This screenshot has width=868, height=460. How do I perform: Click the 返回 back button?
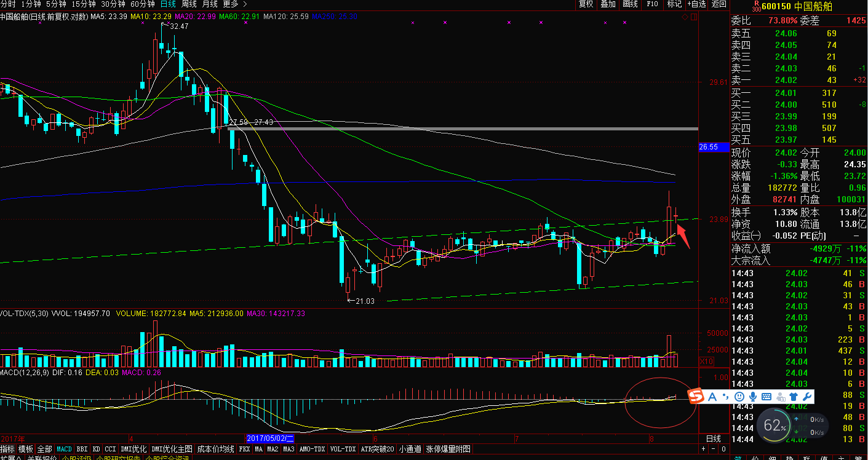719,4
